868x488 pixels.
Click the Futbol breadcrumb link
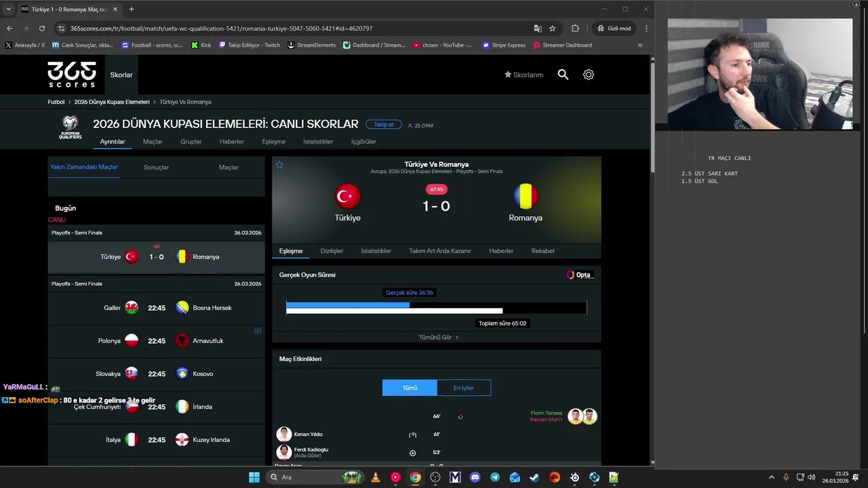tap(56, 102)
